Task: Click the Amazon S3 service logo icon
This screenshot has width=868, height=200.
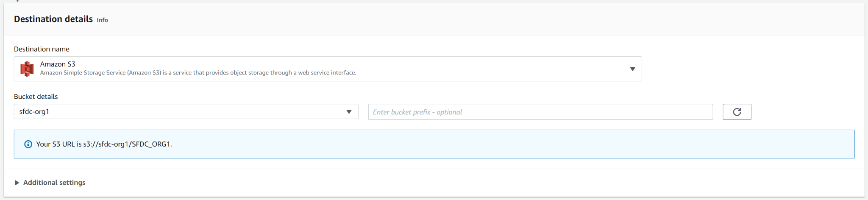Action: [x=27, y=69]
